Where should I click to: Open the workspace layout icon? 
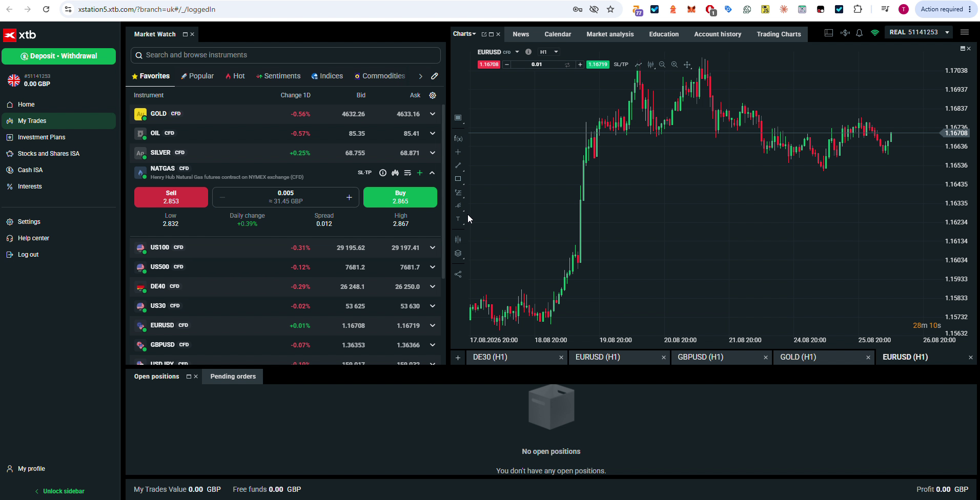pyautogui.click(x=829, y=33)
